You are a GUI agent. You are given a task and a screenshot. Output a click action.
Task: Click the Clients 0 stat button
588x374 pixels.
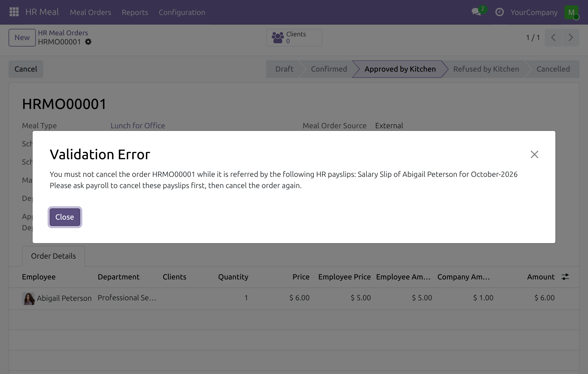coord(294,38)
